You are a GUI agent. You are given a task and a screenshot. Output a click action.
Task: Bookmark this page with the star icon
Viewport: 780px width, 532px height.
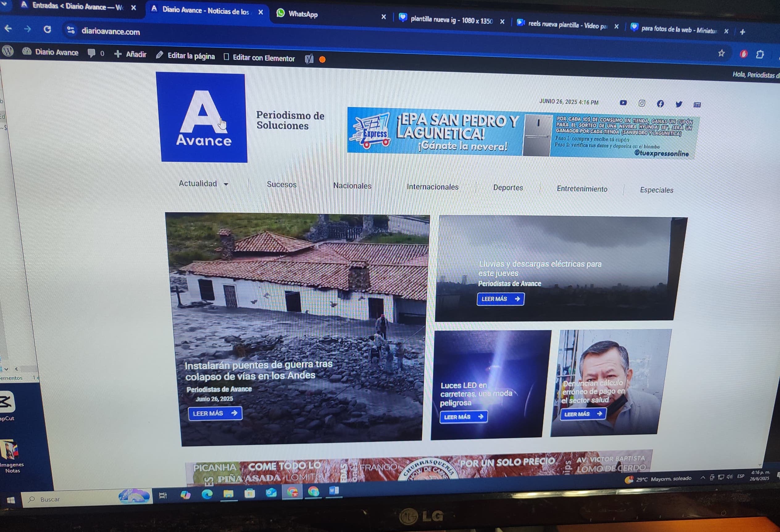pyautogui.click(x=721, y=53)
